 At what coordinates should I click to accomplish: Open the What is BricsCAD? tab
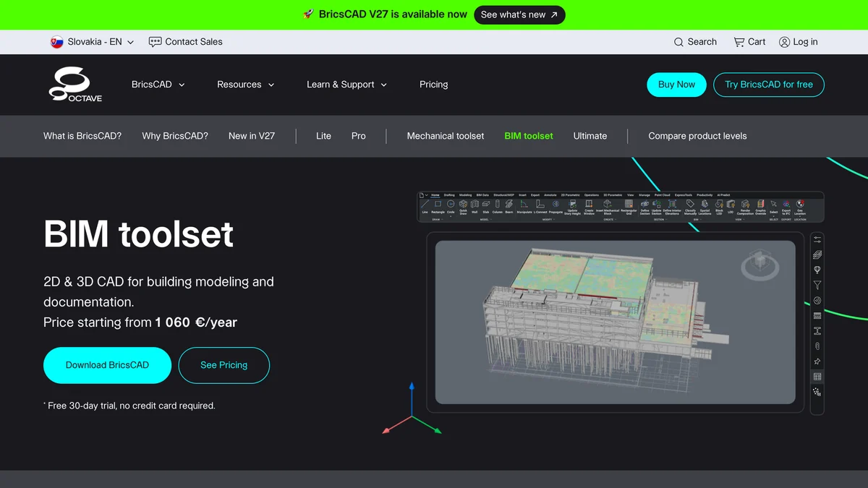(x=82, y=136)
